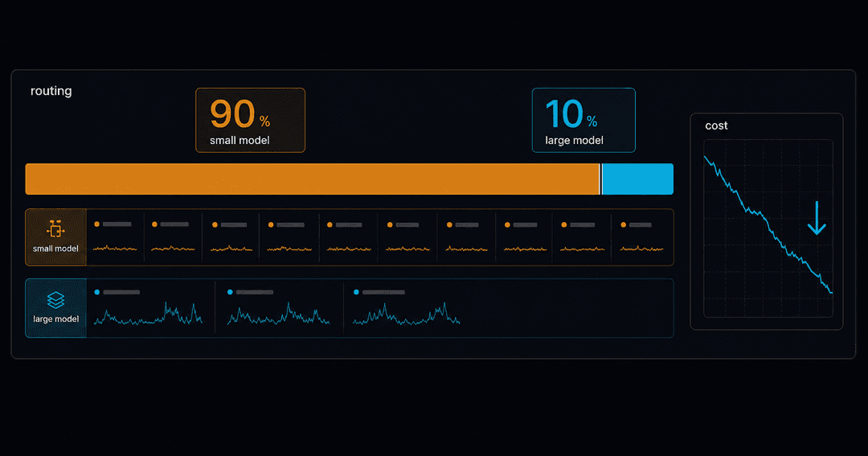
Task: Click the second blue status dot in large model row
Action: click(x=230, y=292)
